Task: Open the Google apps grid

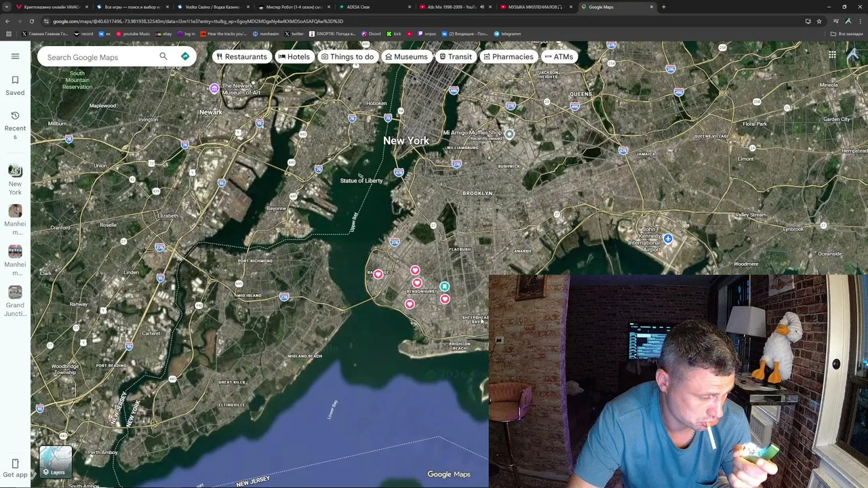Action: coord(832,55)
